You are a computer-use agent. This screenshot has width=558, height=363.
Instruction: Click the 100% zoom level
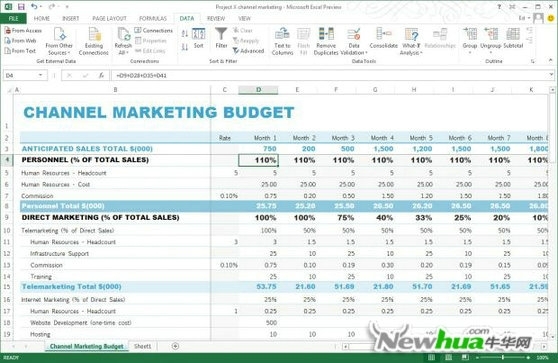tap(543, 357)
